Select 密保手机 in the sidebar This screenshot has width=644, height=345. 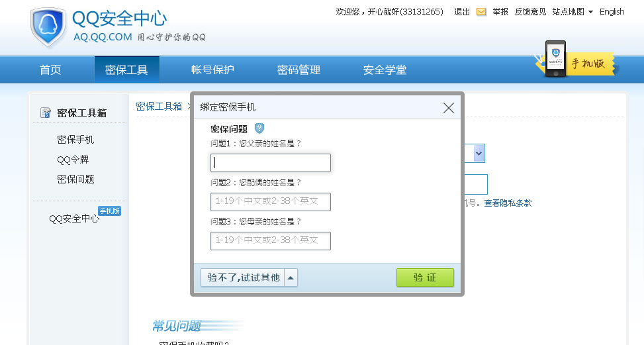(75, 140)
